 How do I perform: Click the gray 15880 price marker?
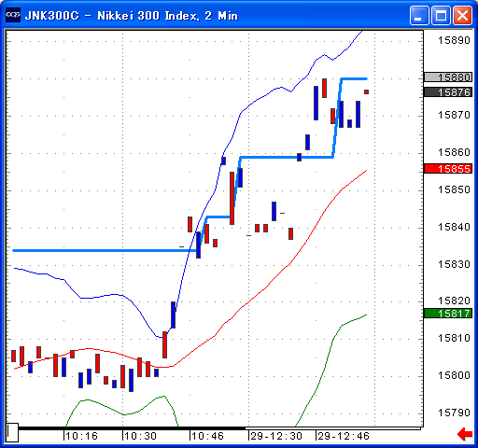(448, 77)
